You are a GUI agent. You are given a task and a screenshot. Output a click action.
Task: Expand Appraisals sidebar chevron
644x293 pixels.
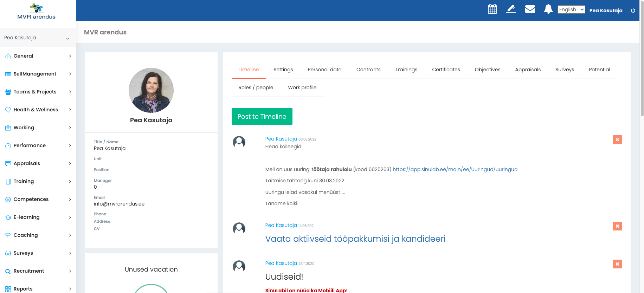coord(70,164)
